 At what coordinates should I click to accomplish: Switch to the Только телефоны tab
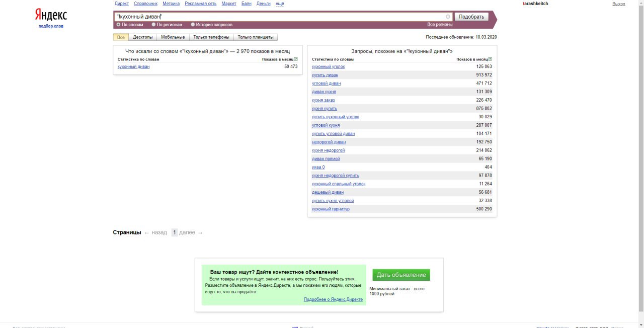(211, 37)
